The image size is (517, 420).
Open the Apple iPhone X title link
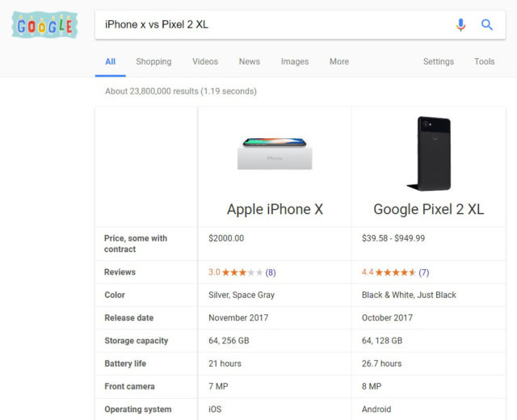275,209
